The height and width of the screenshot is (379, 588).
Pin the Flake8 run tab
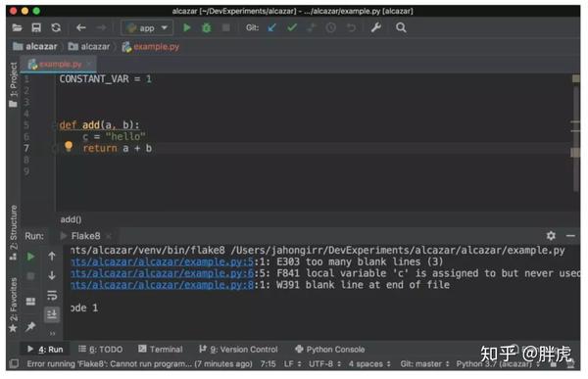coord(30,326)
